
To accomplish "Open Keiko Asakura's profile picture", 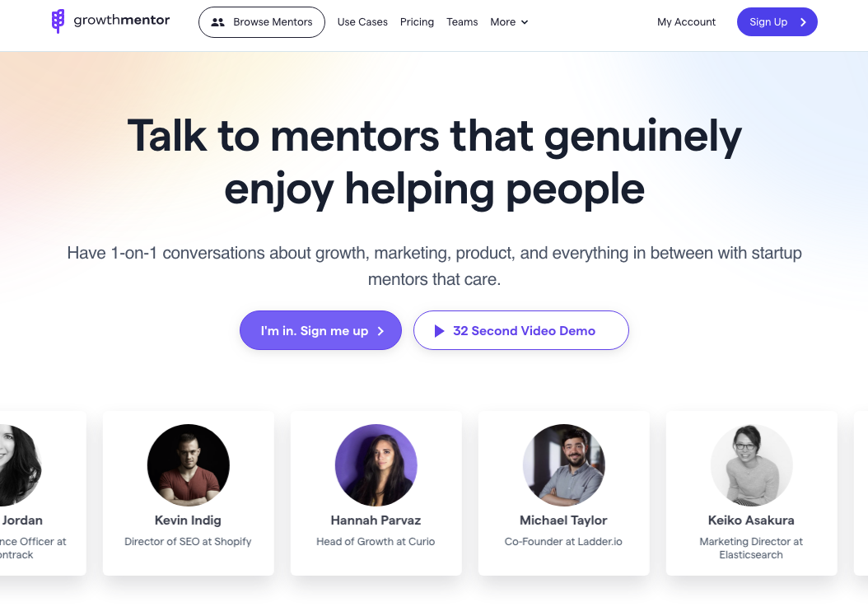I will click(751, 465).
